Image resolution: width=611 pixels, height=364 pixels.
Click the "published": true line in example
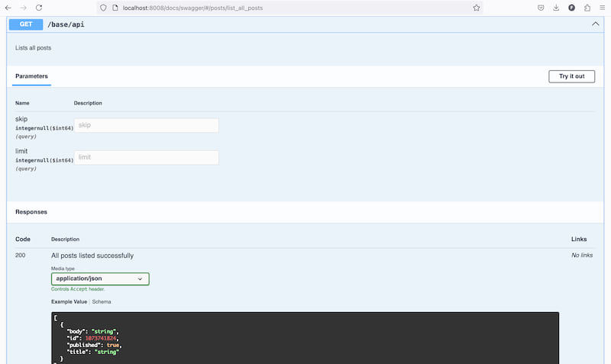pos(94,346)
